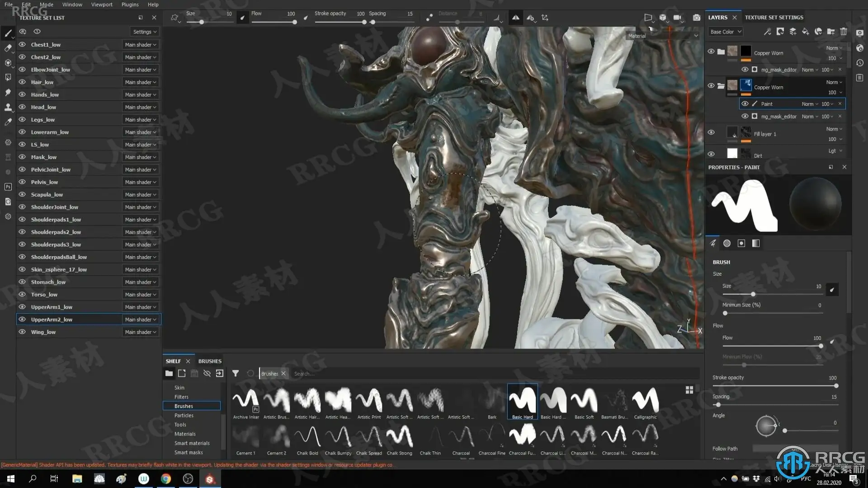
Task: Select the Eraser tool in left toolbar
Action: click(8, 47)
